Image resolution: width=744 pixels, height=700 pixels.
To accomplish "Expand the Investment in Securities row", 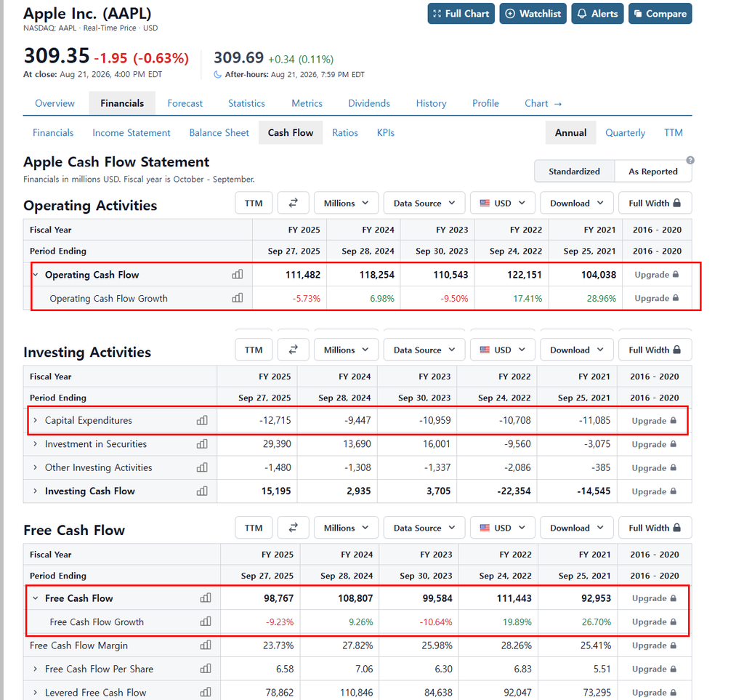I will coord(35,444).
